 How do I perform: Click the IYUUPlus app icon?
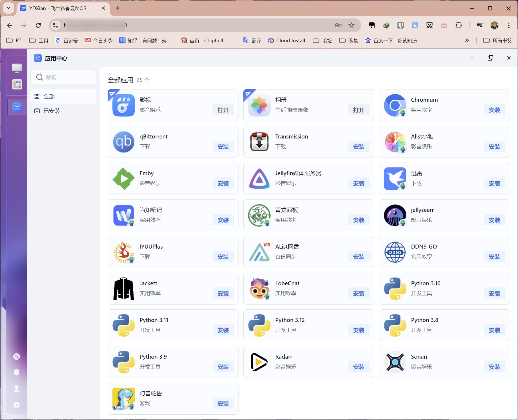123,252
